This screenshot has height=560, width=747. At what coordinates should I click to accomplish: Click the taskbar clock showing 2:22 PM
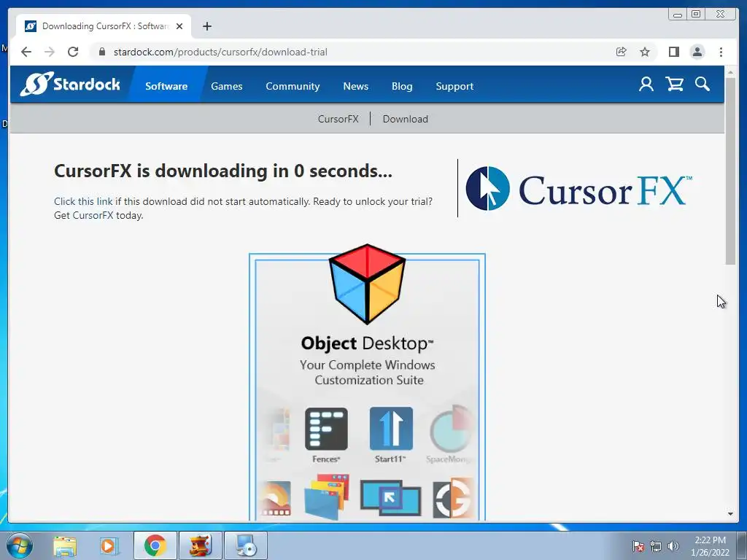710,546
